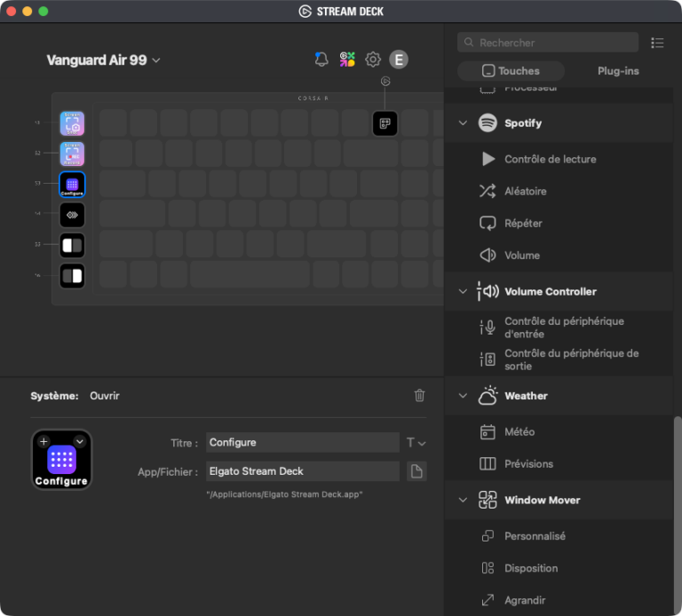Collapse the Spotify category
This screenshot has height=616, width=682.
coord(463,123)
